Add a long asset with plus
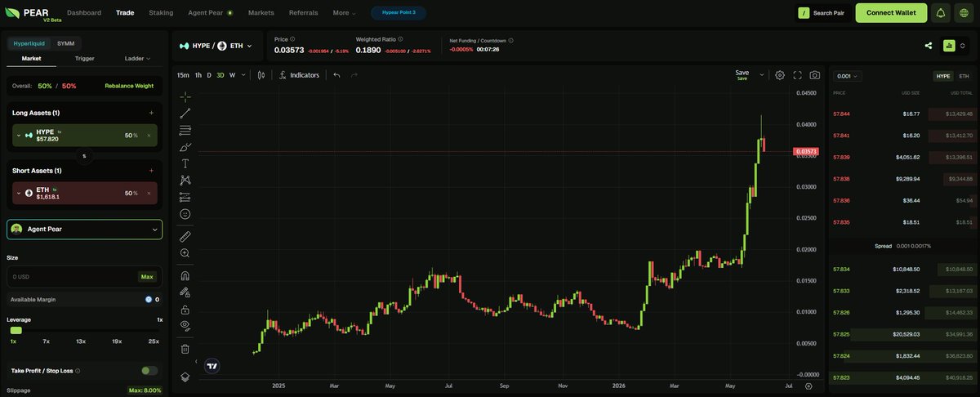Viewport: 980px width, 397px height. (x=151, y=113)
